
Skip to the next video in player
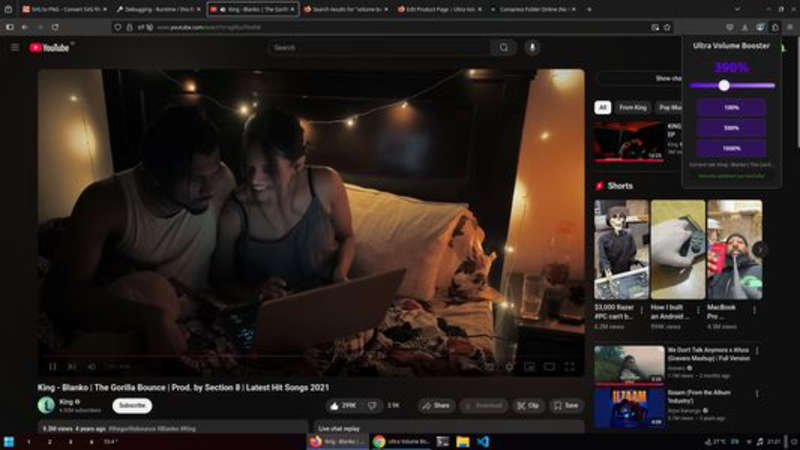[x=72, y=366]
